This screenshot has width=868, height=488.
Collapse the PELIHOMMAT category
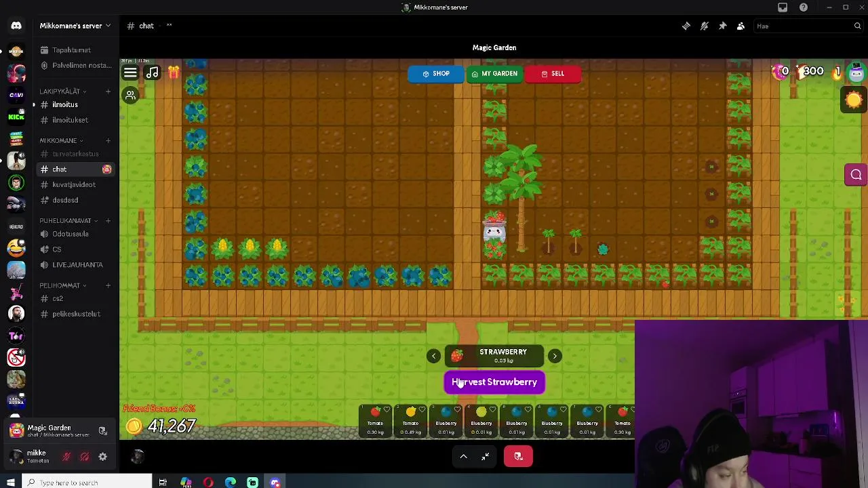(x=62, y=286)
